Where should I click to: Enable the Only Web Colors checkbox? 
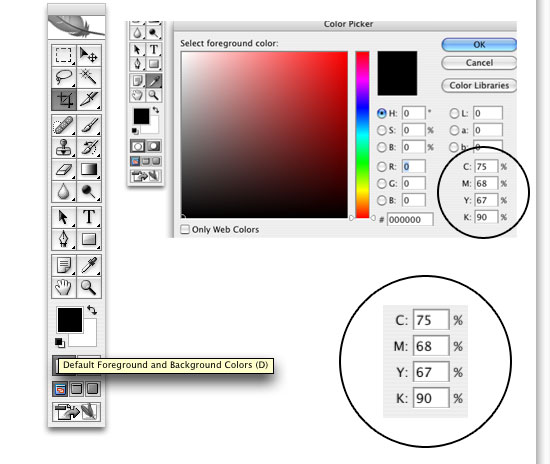click(x=185, y=229)
